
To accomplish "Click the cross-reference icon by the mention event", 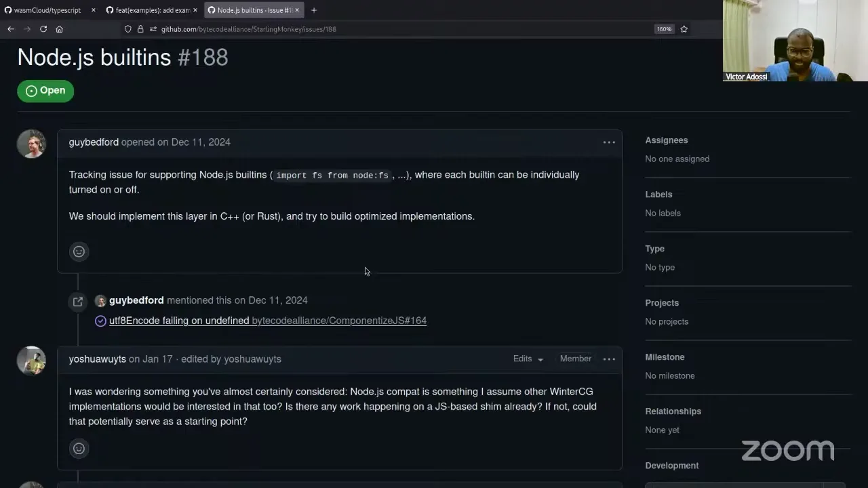I will (78, 302).
